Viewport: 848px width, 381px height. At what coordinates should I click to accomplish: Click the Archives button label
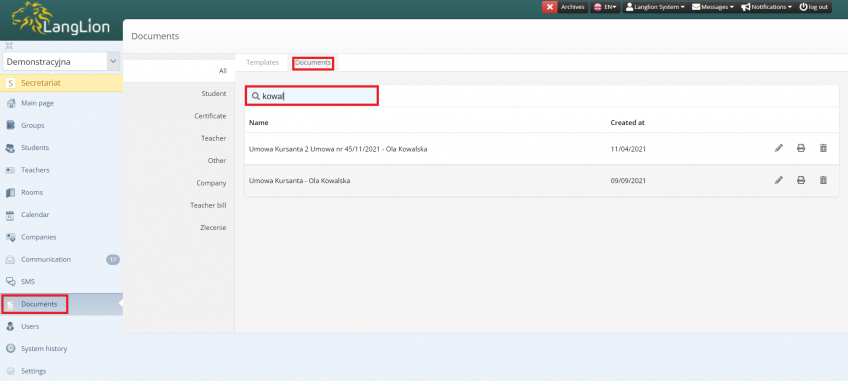[572, 7]
